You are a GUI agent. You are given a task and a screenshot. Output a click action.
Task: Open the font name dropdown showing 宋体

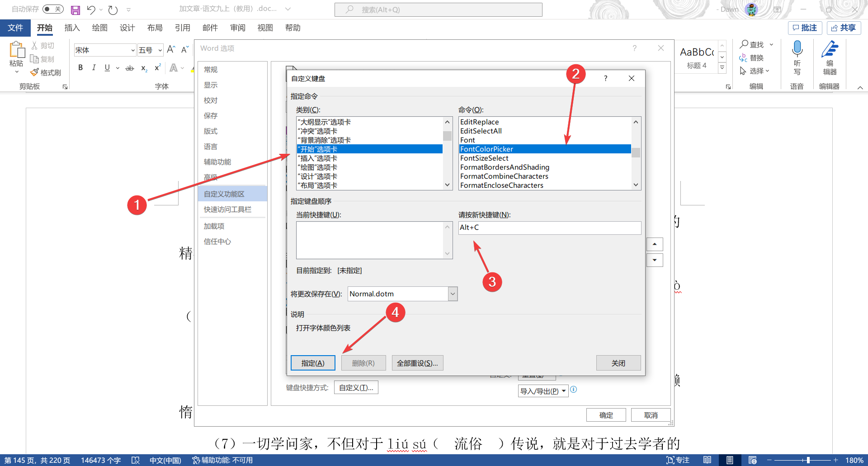click(133, 50)
